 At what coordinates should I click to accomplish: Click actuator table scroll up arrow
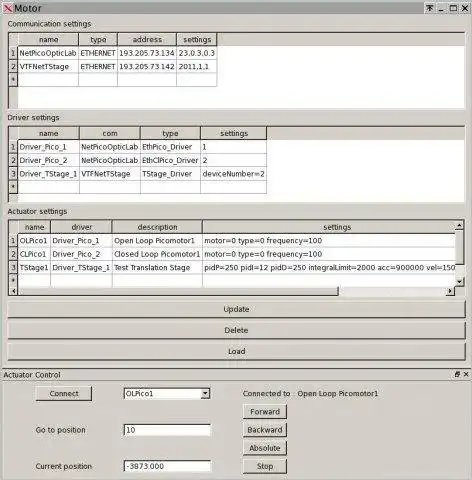459,226
